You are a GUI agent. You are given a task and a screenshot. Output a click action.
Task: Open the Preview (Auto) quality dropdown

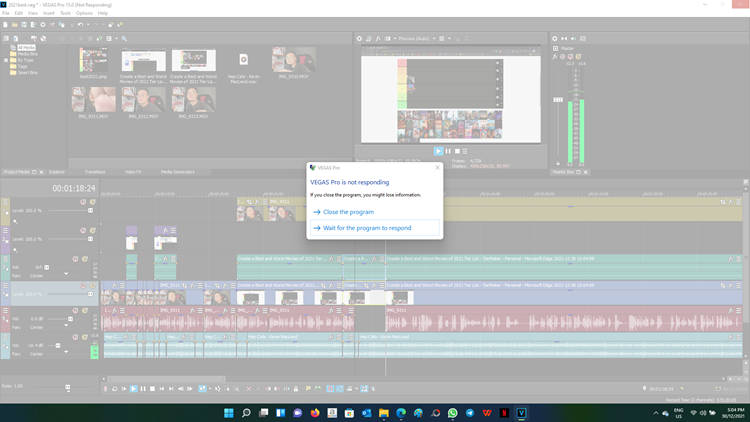(x=417, y=39)
